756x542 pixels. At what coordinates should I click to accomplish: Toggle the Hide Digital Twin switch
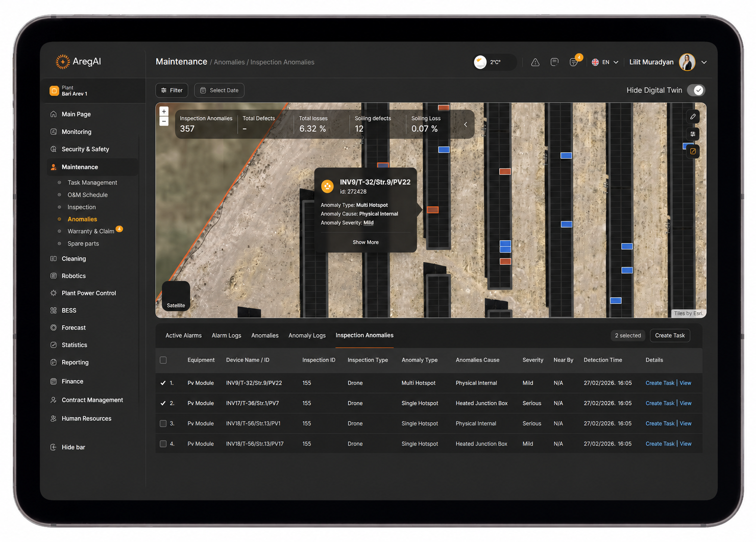pos(696,90)
